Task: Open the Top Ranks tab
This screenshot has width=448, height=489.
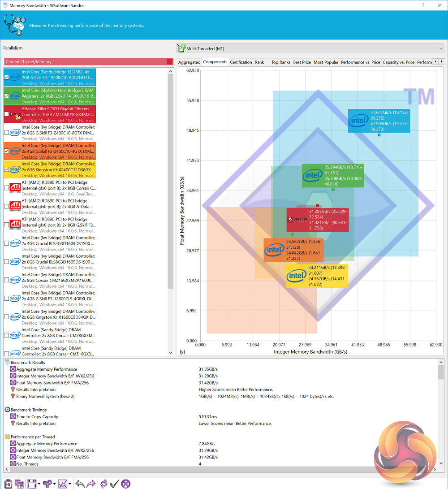Action: click(x=280, y=62)
